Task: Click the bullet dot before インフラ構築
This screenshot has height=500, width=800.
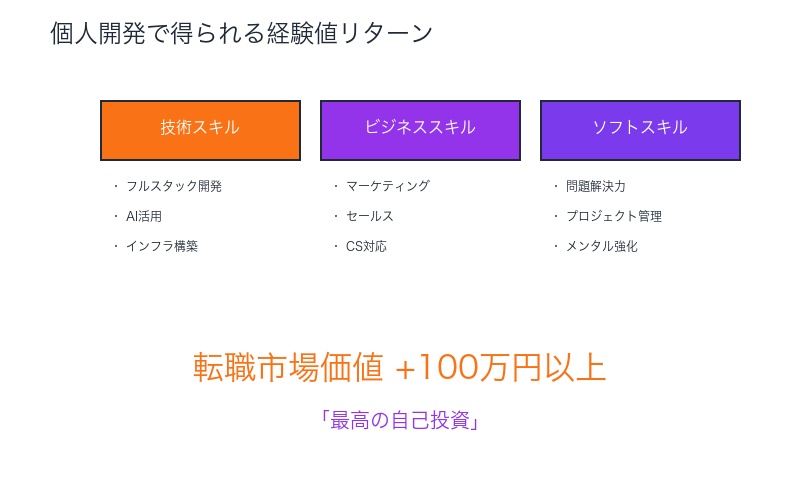Action: pyautogui.click(x=116, y=246)
